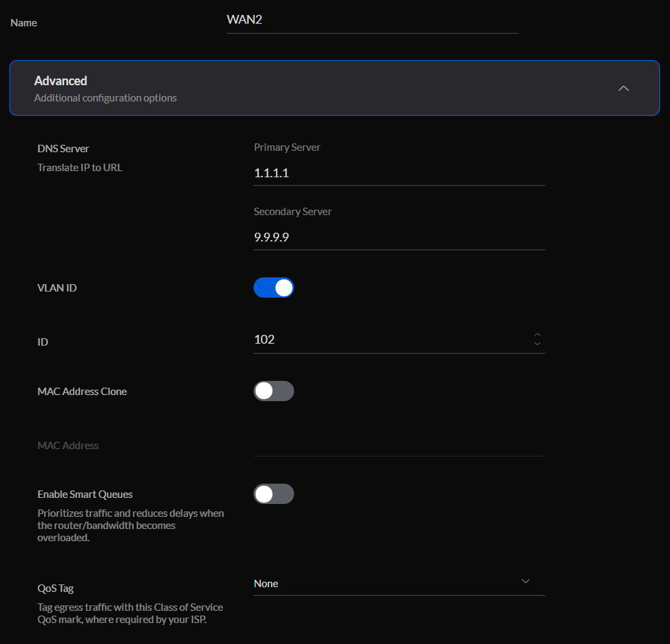The height and width of the screenshot is (644, 670).
Task: Disable the VLAN ID toggle
Action: click(274, 287)
